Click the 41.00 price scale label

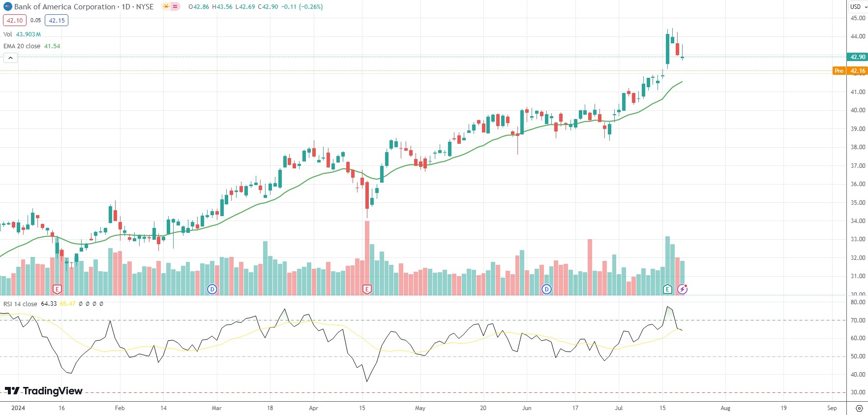(x=858, y=92)
